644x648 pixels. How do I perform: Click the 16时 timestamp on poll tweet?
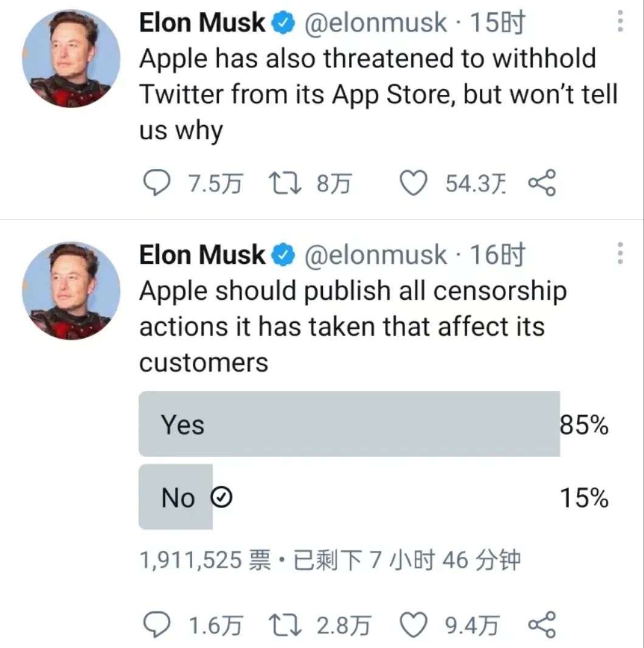coord(497,255)
